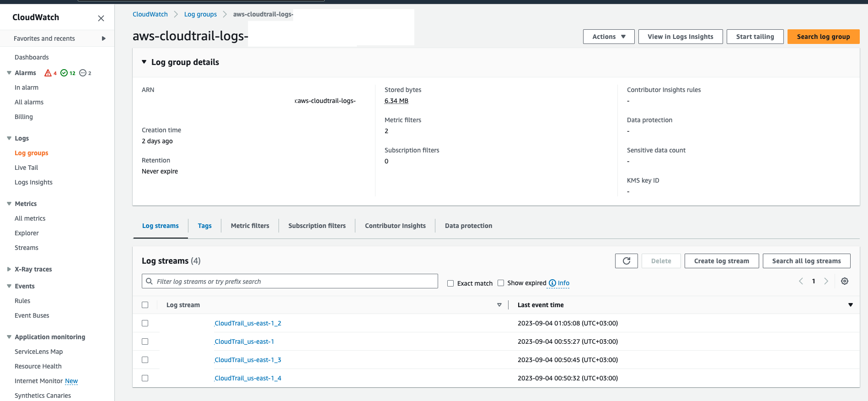Click the alarms in-alarm warning count icon
The image size is (868, 401).
[x=48, y=73]
